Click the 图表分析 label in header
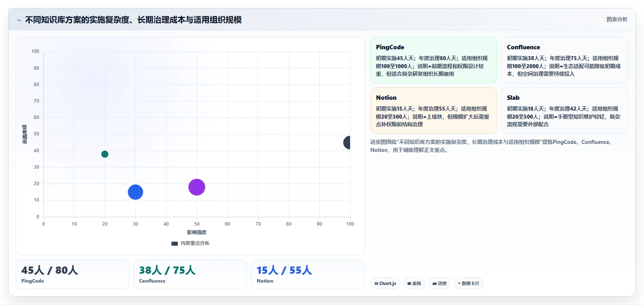The image size is (644, 305). coord(617,19)
